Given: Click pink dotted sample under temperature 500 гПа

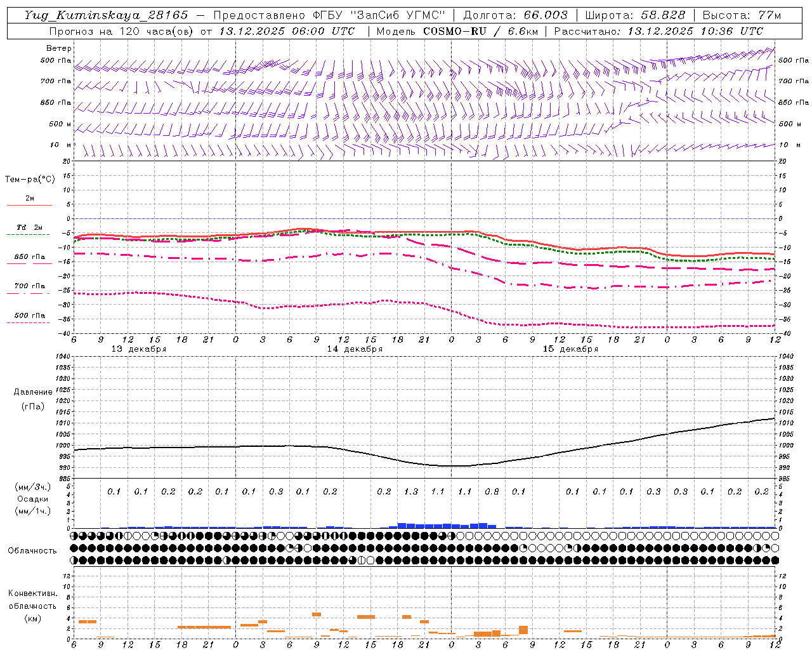Looking at the screenshot, I should tap(29, 322).
